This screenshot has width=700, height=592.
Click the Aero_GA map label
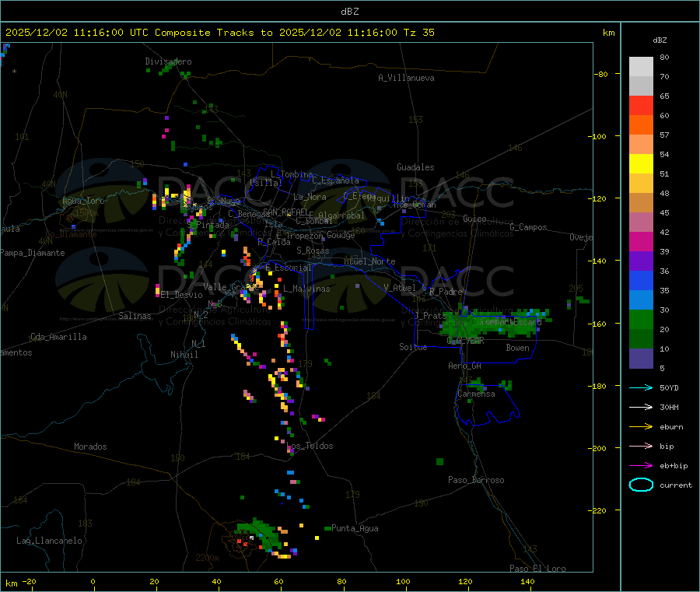point(465,366)
